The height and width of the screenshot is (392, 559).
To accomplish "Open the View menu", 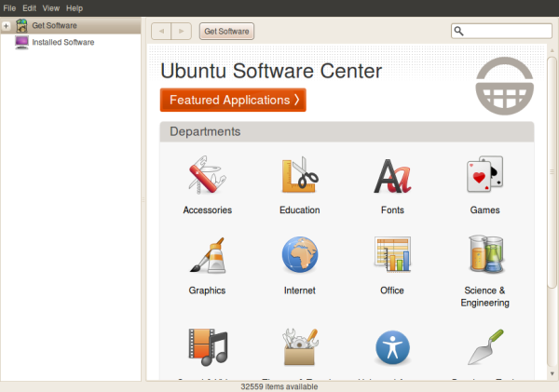I will coord(51,8).
